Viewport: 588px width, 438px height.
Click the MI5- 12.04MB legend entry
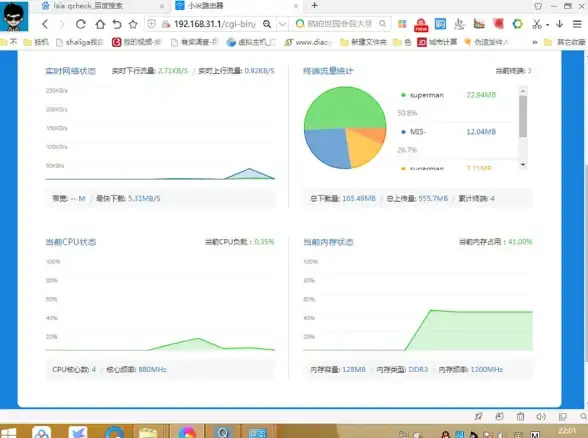[x=448, y=132]
